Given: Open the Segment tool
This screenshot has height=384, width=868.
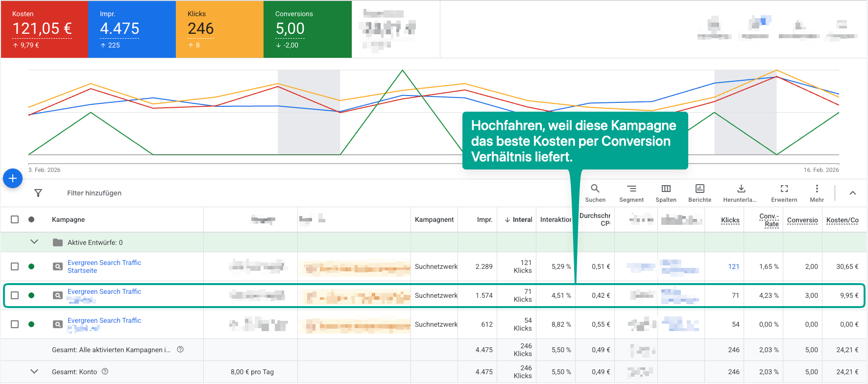Looking at the screenshot, I should tap(631, 193).
